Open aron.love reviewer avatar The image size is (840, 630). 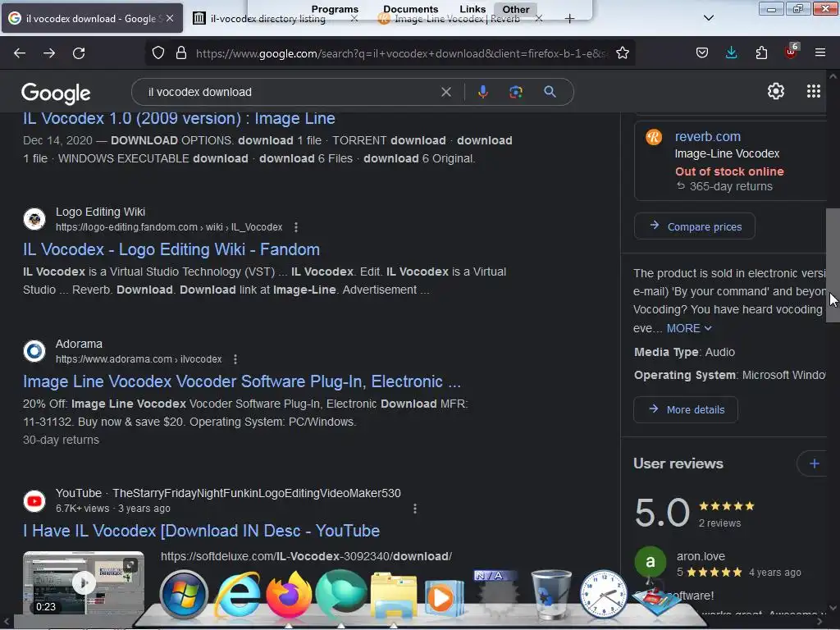650,562
